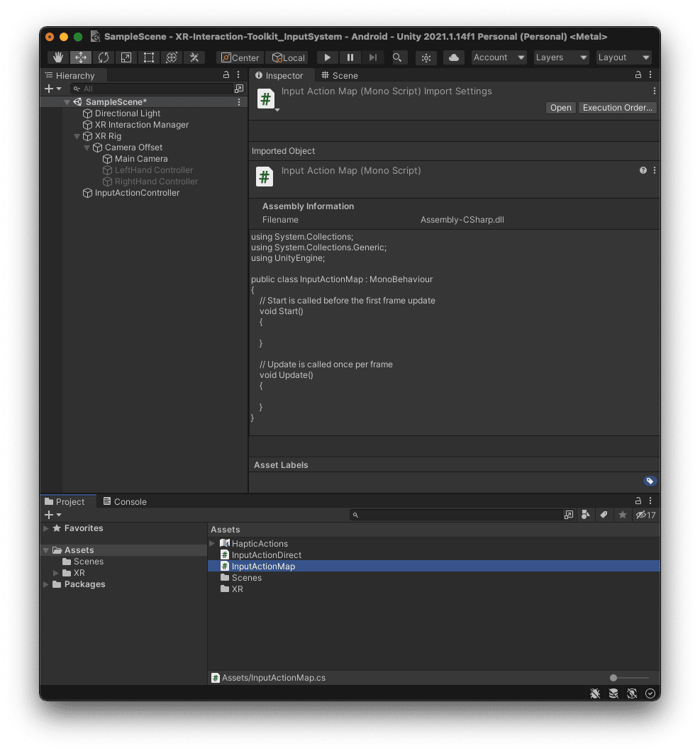Lock the Project panel

(x=638, y=501)
